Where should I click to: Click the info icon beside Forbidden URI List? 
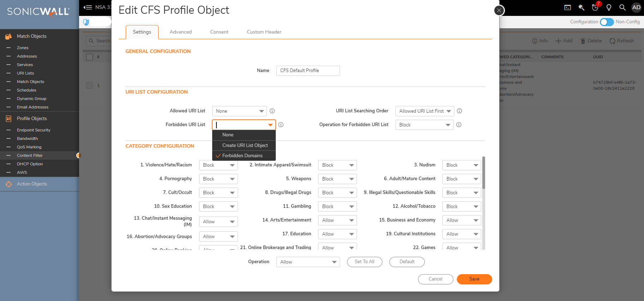281,125
